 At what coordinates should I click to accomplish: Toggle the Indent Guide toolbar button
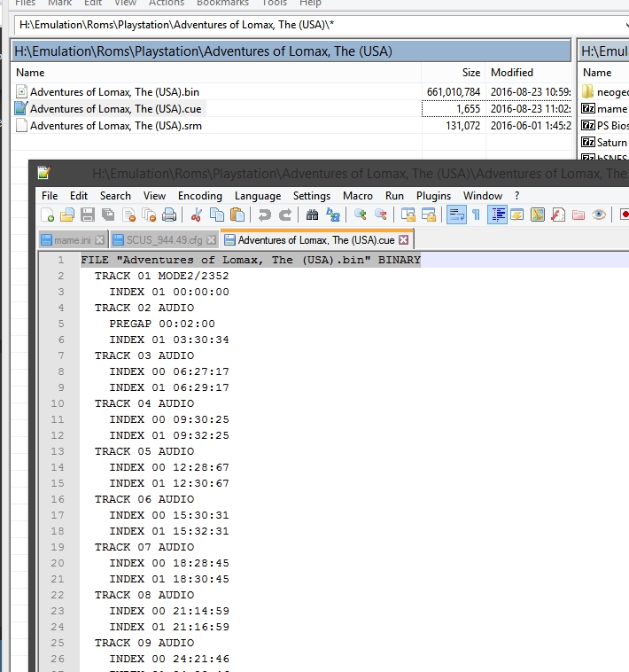coord(497,215)
